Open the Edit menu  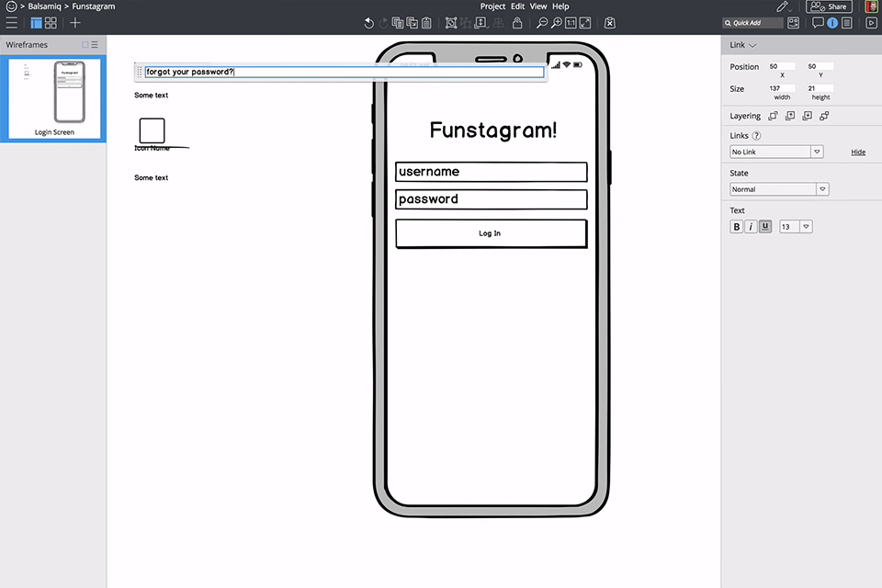(x=517, y=6)
